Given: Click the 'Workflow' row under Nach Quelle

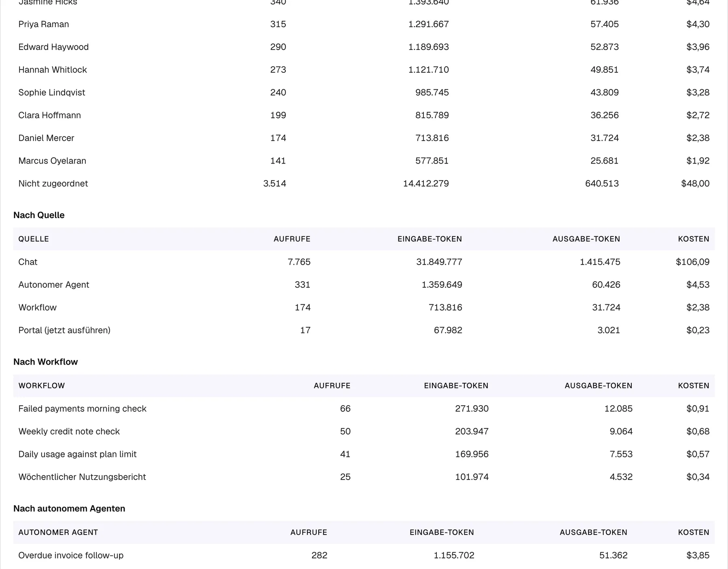Looking at the screenshot, I should [x=364, y=308].
